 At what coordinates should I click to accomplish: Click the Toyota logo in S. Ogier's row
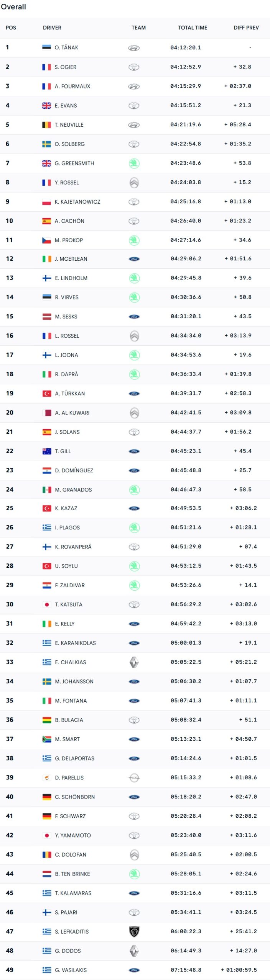click(134, 67)
